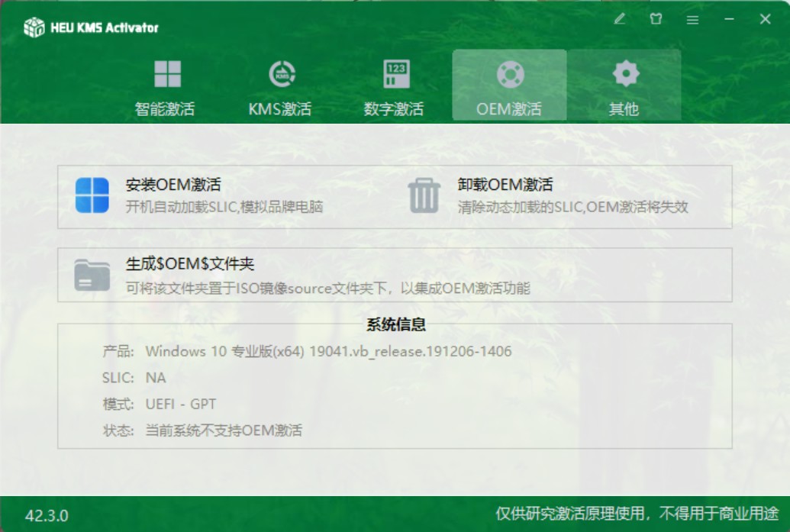
Task: Click the 系统信息 heading
Action: 396,324
